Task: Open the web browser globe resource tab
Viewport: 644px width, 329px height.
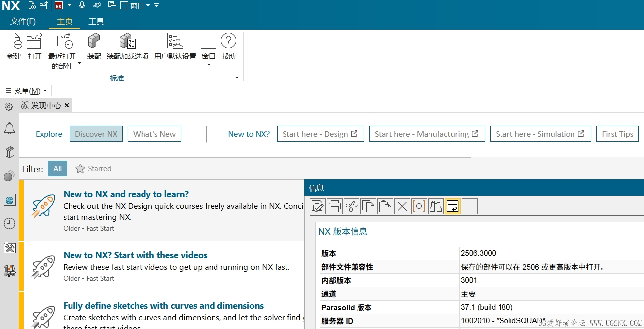Action: [x=9, y=200]
